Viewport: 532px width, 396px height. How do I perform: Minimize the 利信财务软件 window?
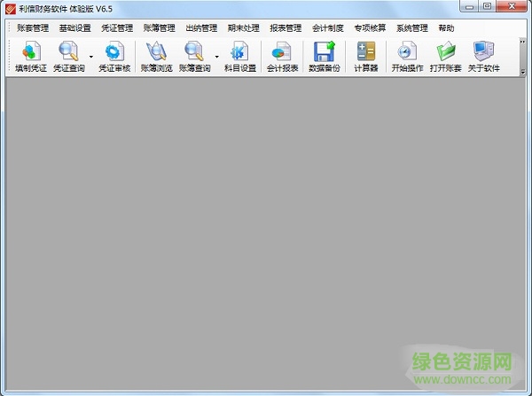[x=469, y=7]
